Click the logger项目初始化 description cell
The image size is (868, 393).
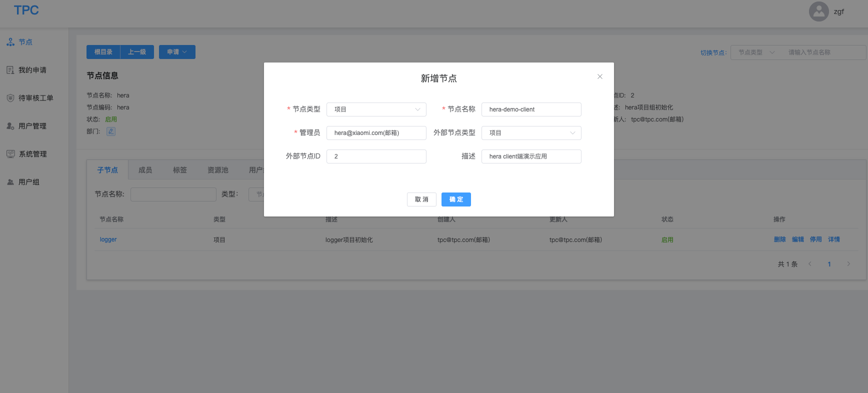click(349, 240)
